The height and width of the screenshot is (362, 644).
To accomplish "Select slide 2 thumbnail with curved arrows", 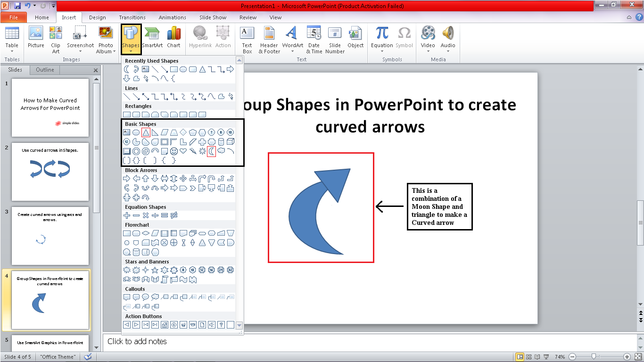I will point(50,173).
